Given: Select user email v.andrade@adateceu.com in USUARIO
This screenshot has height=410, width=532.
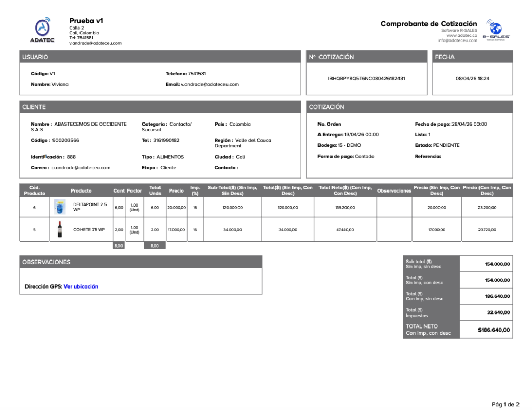Looking at the screenshot, I should (x=210, y=84).
